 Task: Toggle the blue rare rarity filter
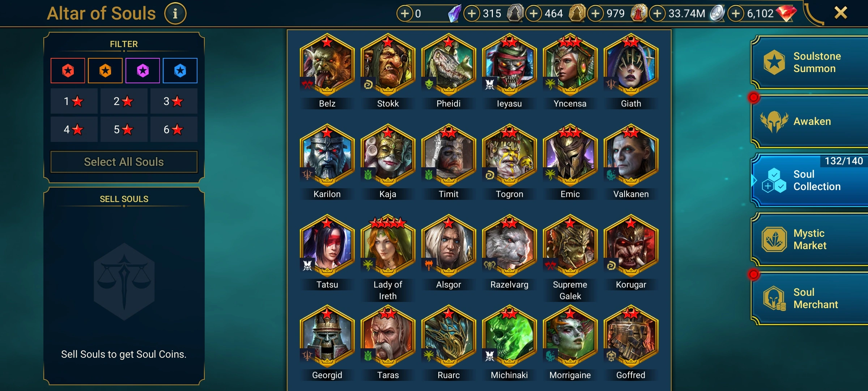[180, 71]
